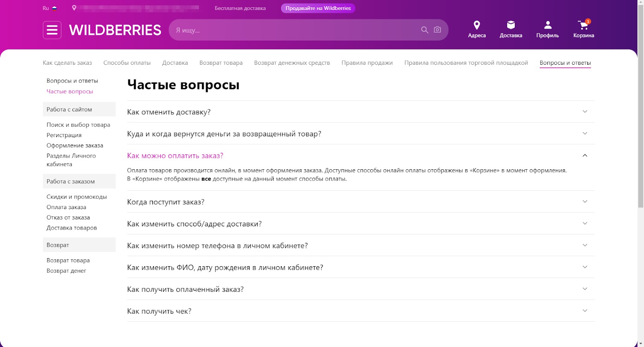Click sidebar section header Возврат

coord(79,245)
